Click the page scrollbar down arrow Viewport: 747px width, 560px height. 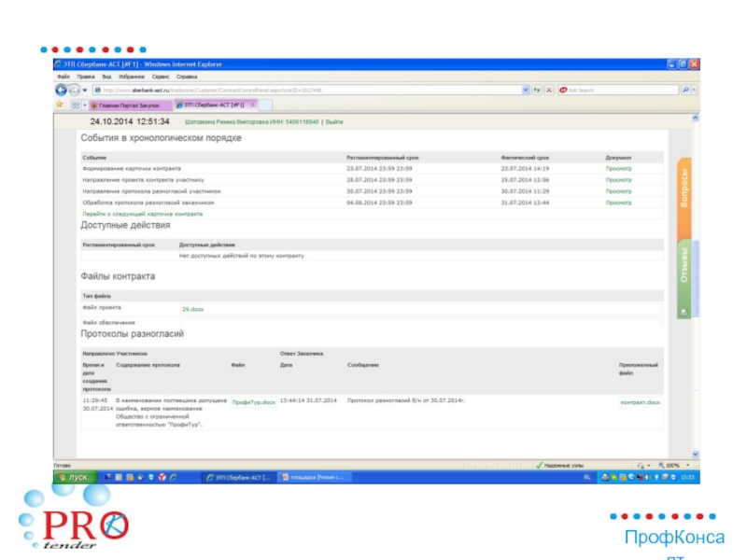click(x=696, y=455)
